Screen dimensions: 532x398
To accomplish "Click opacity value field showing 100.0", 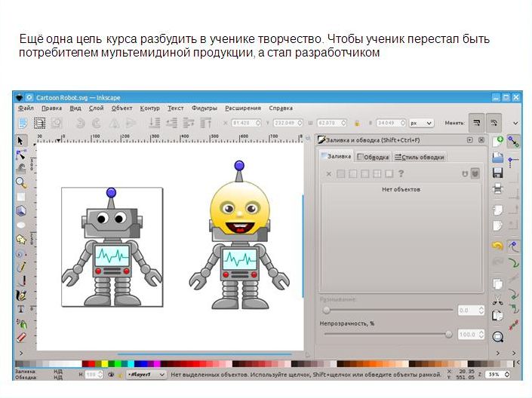I will (471, 334).
